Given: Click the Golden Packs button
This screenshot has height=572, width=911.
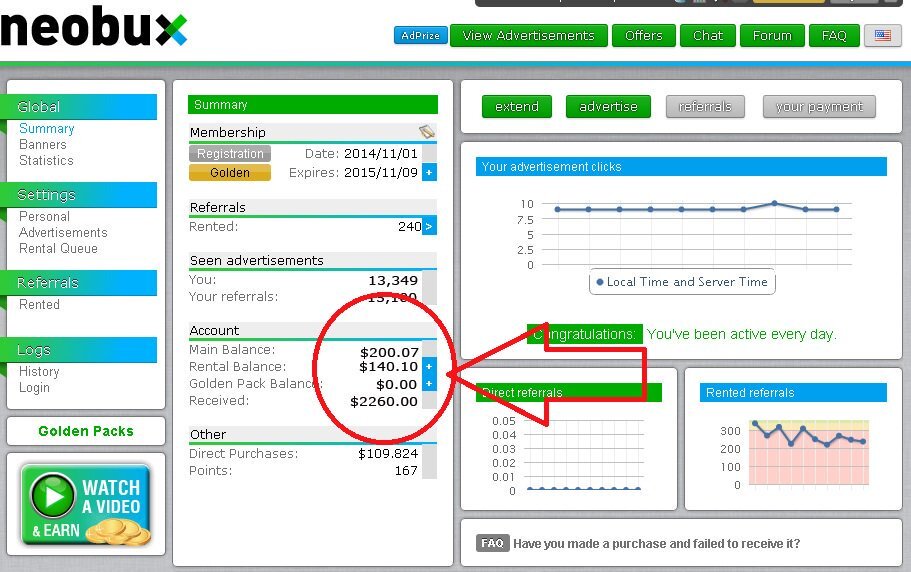Looking at the screenshot, I should coord(86,431).
